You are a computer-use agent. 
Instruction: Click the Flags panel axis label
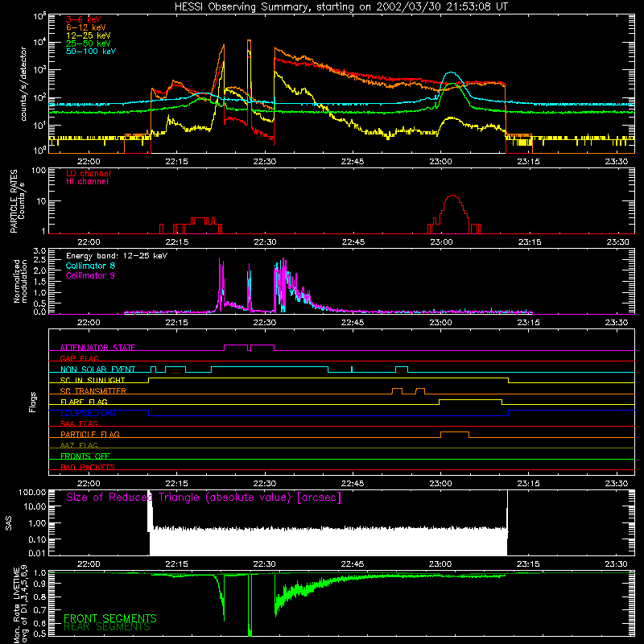(33, 402)
